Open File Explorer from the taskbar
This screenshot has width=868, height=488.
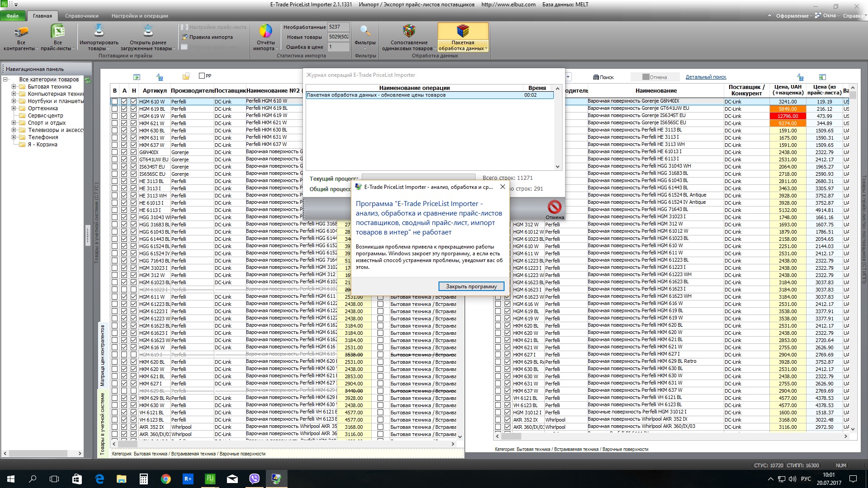pyautogui.click(x=121, y=479)
